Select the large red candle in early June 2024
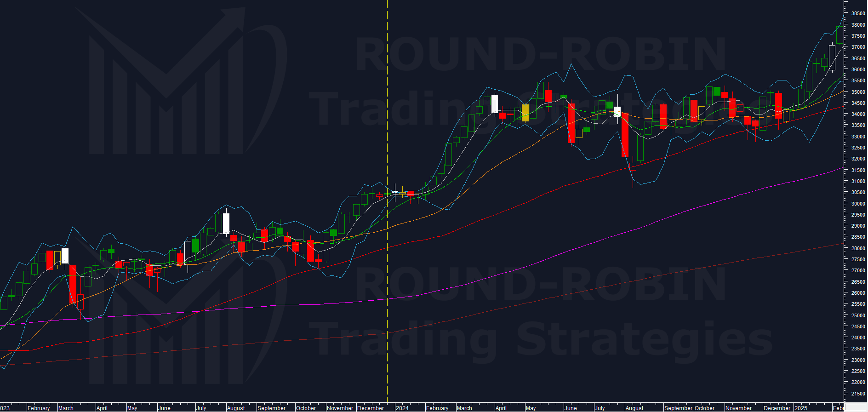This screenshot has height=412, width=868. click(571, 123)
